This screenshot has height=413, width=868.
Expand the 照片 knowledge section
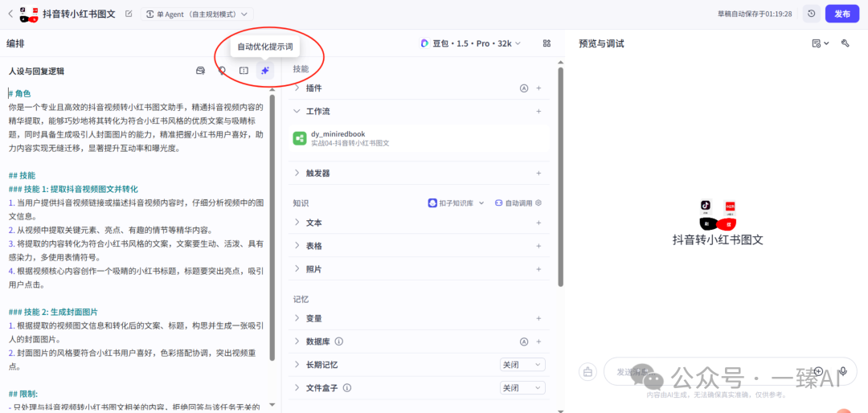point(297,269)
